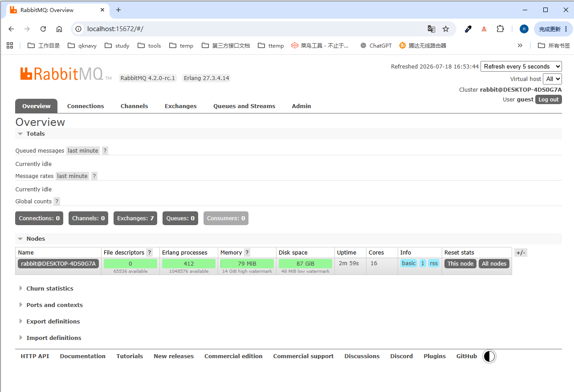Open the apps grid in bookmarks bar
The width and height of the screenshot is (574, 392).
pyautogui.click(x=10, y=45)
